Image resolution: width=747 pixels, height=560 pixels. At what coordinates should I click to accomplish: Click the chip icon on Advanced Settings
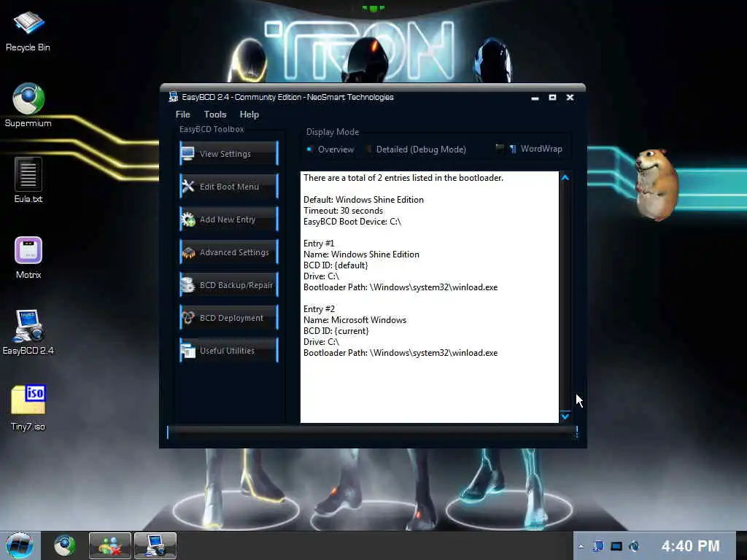pos(188,252)
